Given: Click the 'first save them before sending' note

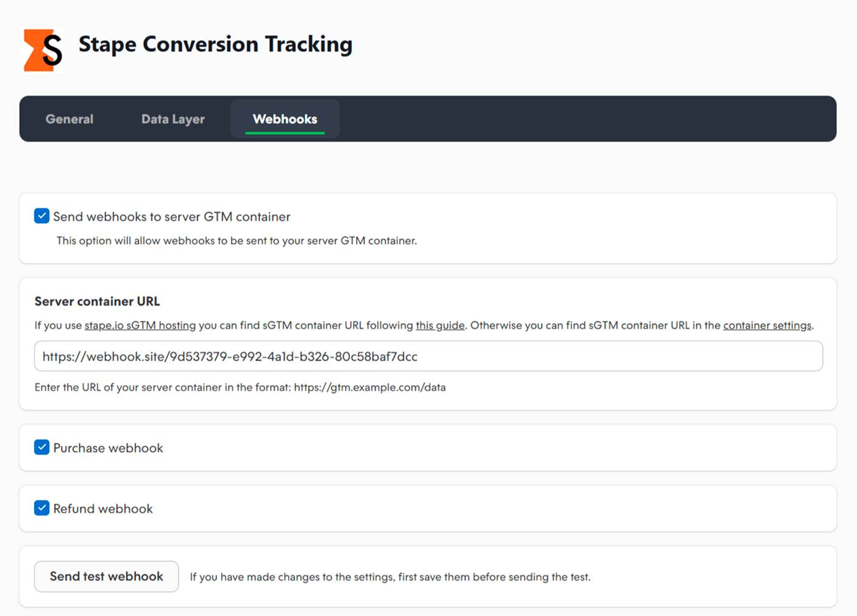Looking at the screenshot, I should point(390,577).
